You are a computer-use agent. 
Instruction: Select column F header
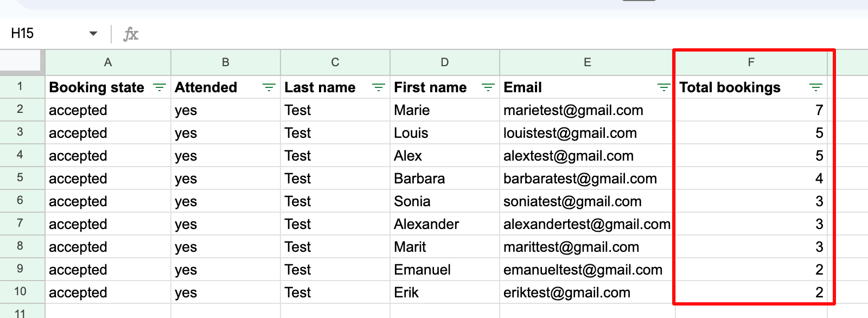[751, 62]
